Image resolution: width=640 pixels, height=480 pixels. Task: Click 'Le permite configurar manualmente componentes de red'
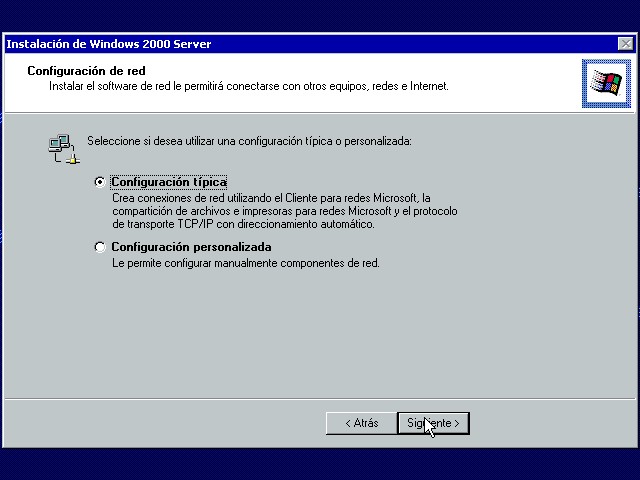click(246, 263)
